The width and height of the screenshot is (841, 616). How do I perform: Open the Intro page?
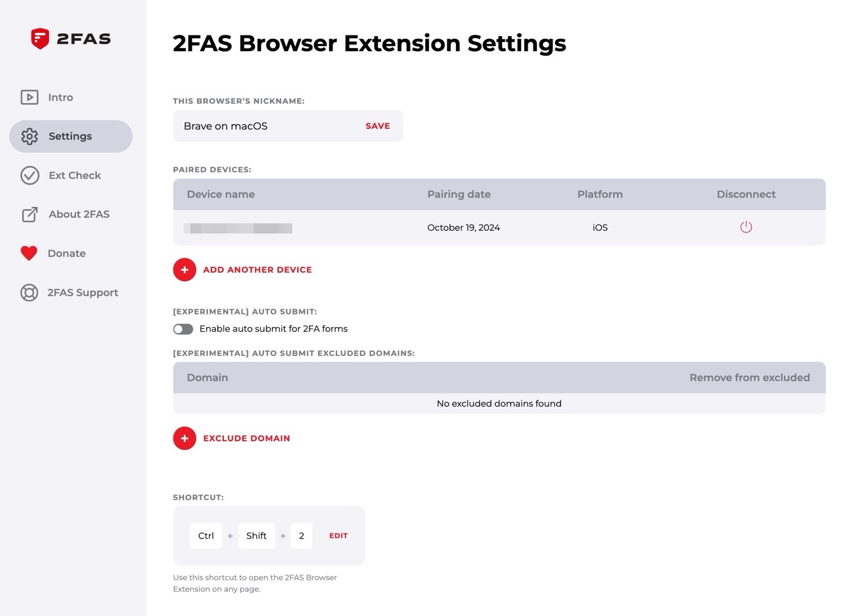pyautogui.click(x=60, y=97)
